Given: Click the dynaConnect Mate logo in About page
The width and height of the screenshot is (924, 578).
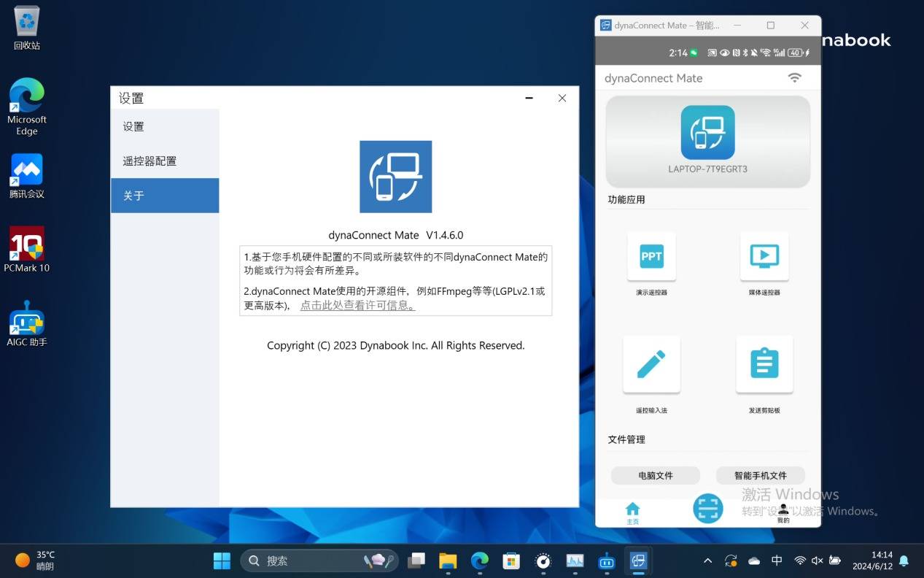Looking at the screenshot, I should click(396, 177).
